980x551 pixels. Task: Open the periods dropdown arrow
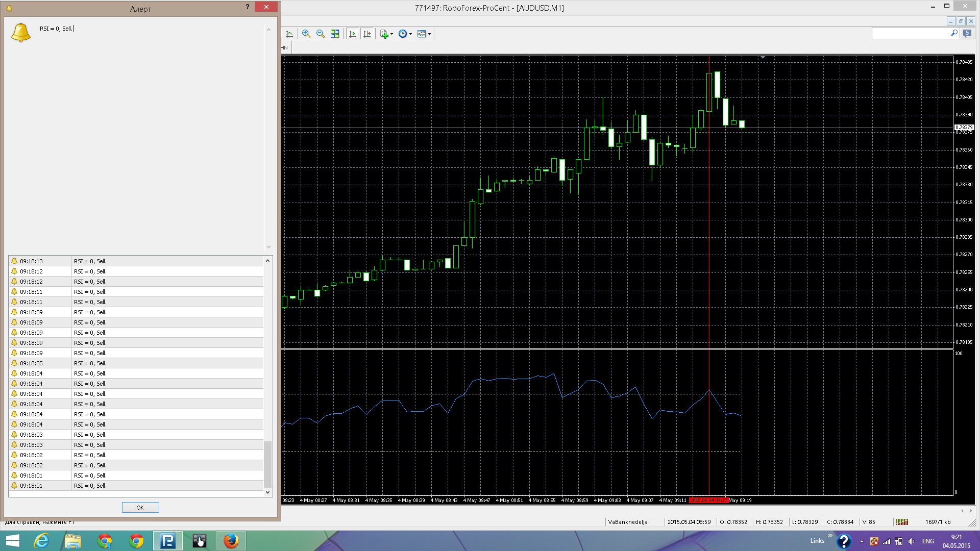coord(411,34)
